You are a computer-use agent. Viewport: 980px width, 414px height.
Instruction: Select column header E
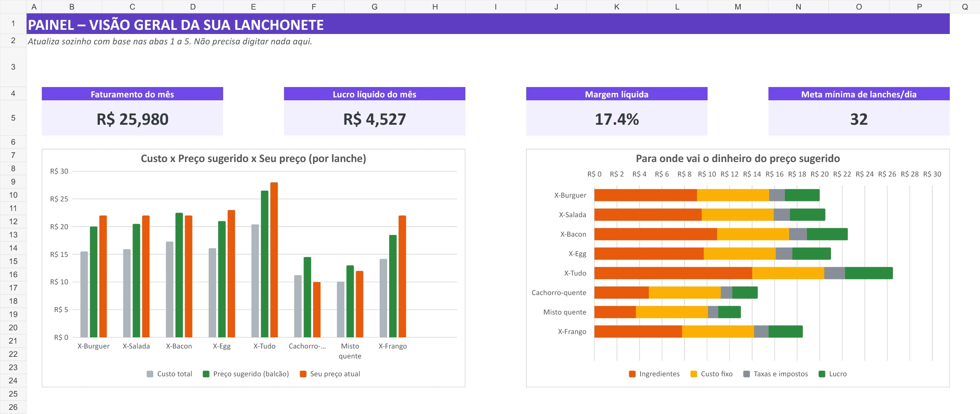[253, 7]
